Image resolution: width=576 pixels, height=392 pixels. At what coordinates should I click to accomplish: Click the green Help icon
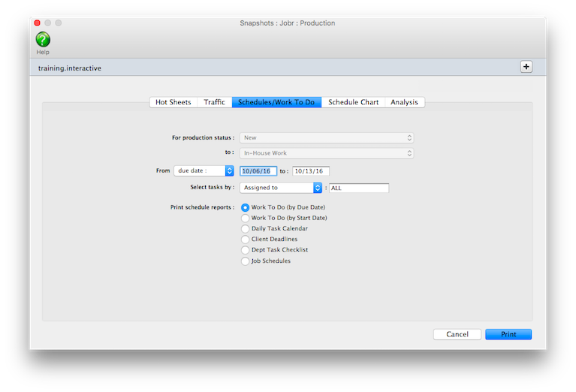(x=43, y=40)
